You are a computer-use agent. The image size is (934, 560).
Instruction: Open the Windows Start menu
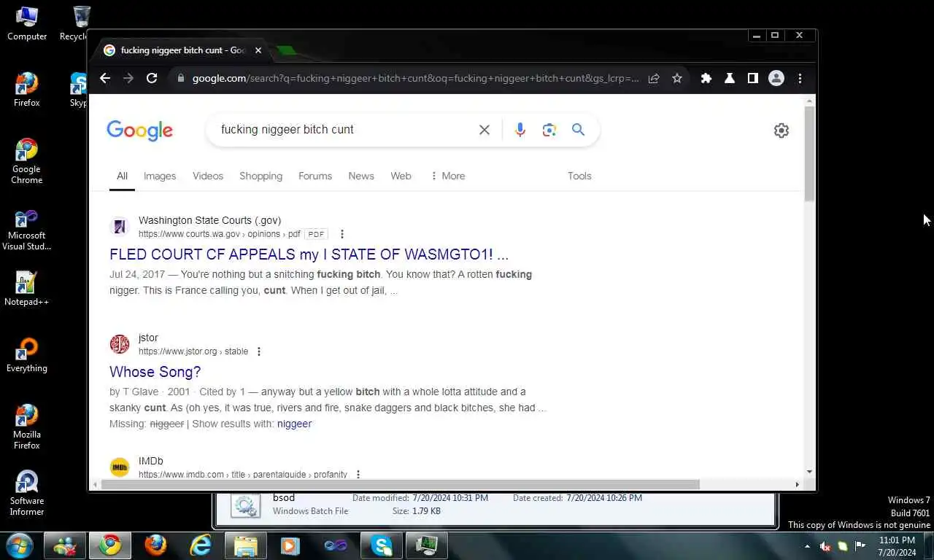[18, 545]
